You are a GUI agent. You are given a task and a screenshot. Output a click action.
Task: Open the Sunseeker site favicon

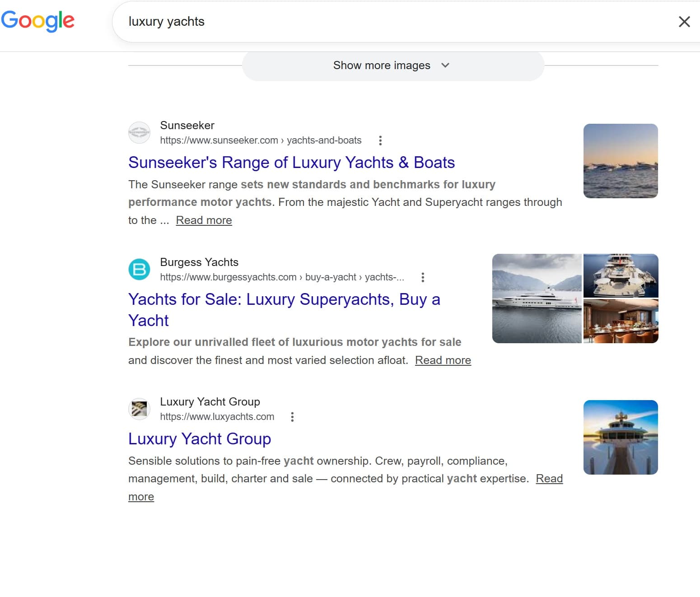pos(139,133)
